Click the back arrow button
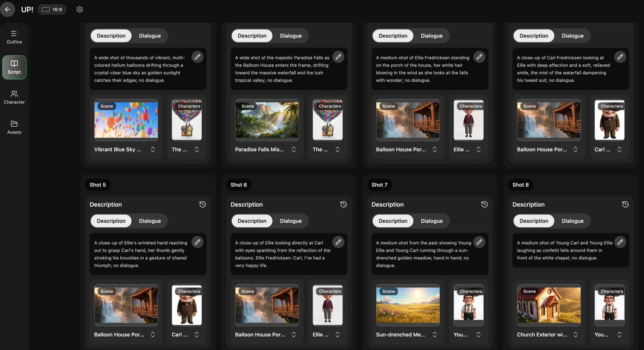Viewport: 644px width, 350px height. pyautogui.click(x=8, y=9)
